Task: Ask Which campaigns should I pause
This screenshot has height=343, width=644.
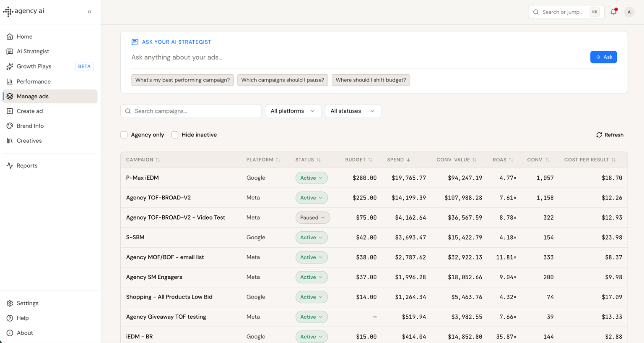Action: click(283, 80)
